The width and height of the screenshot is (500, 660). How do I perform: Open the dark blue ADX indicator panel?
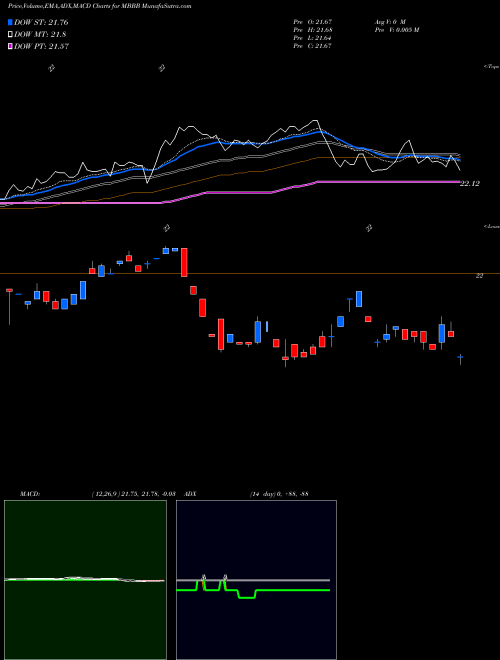click(256, 580)
